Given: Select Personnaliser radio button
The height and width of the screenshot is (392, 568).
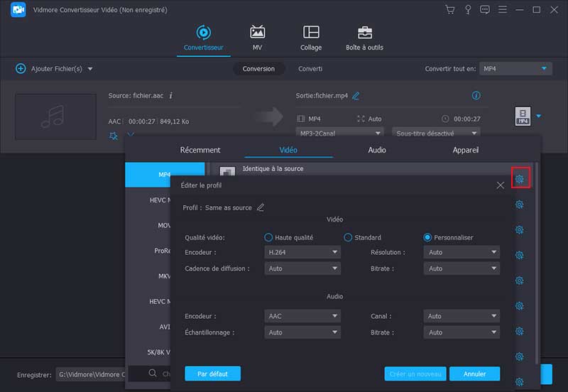Looking at the screenshot, I should click(427, 238).
